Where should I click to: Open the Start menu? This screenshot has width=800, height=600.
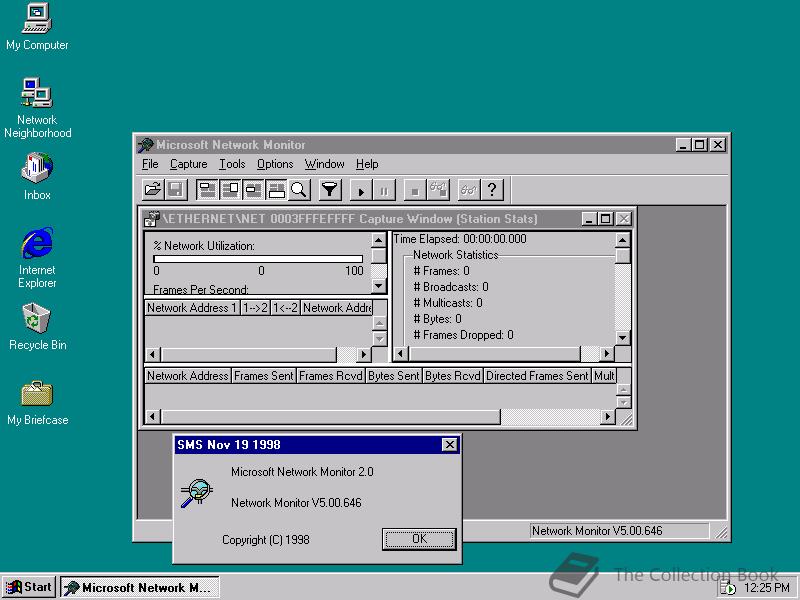pyautogui.click(x=29, y=587)
